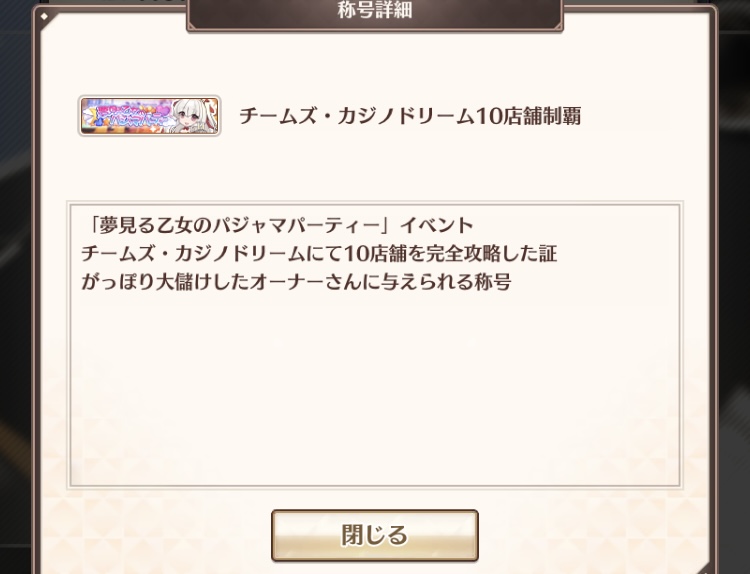
Task: Click the がっぽり大儲けした description line
Action: 296,282
